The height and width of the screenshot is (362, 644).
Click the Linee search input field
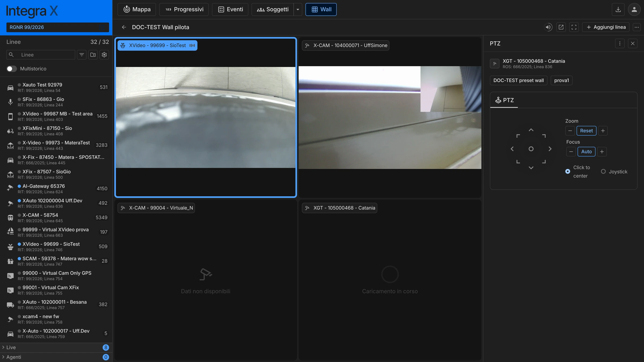pyautogui.click(x=41, y=55)
